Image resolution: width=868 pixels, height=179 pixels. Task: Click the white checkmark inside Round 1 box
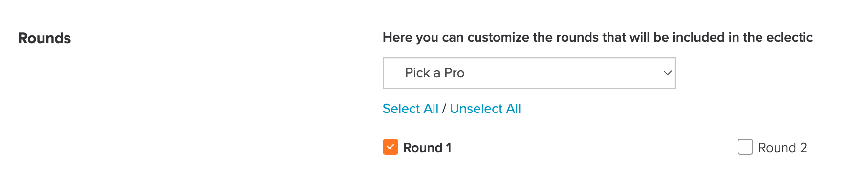pyautogui.click(x=391, y=147)
